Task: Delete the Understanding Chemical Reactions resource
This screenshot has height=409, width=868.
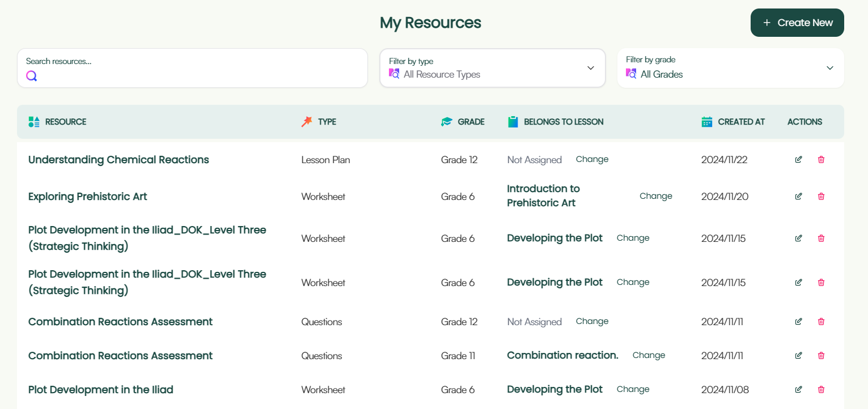Action: point(821,160)
